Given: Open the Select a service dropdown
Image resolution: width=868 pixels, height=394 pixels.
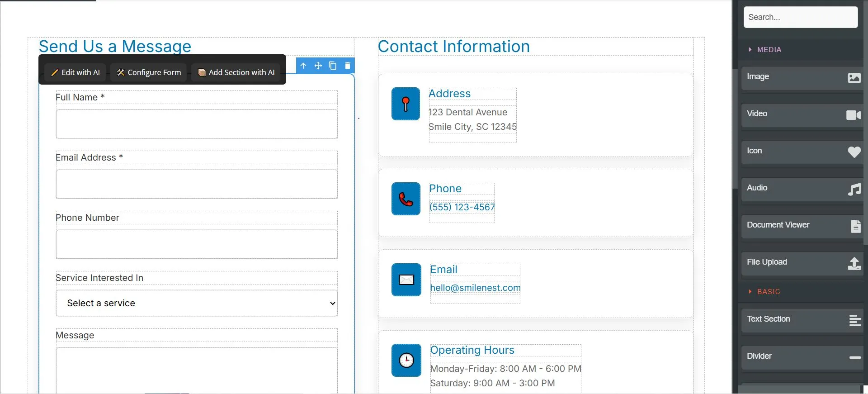Looking at the screenshot, I should pyautogui.click(x=197, y=303).
